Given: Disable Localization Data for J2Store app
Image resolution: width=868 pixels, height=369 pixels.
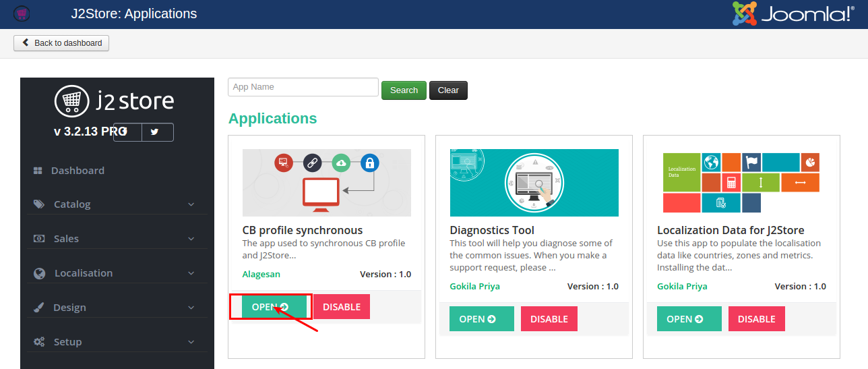Looking at the screenshot, I should point(757,319).
